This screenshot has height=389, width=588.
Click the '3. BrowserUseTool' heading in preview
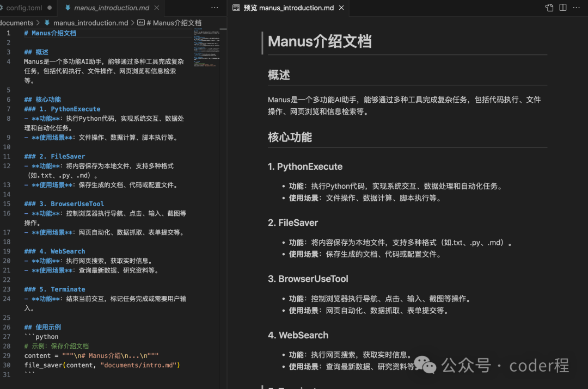308,279
